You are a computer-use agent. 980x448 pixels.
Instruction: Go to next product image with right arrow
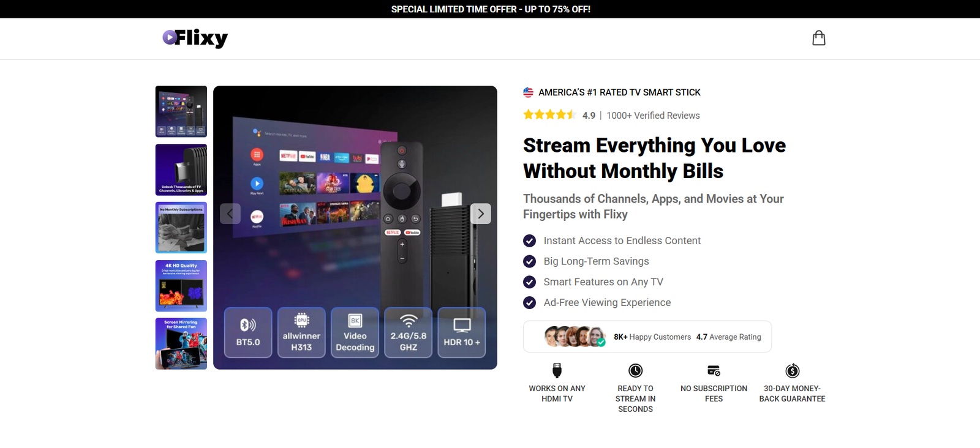[481, 214]
